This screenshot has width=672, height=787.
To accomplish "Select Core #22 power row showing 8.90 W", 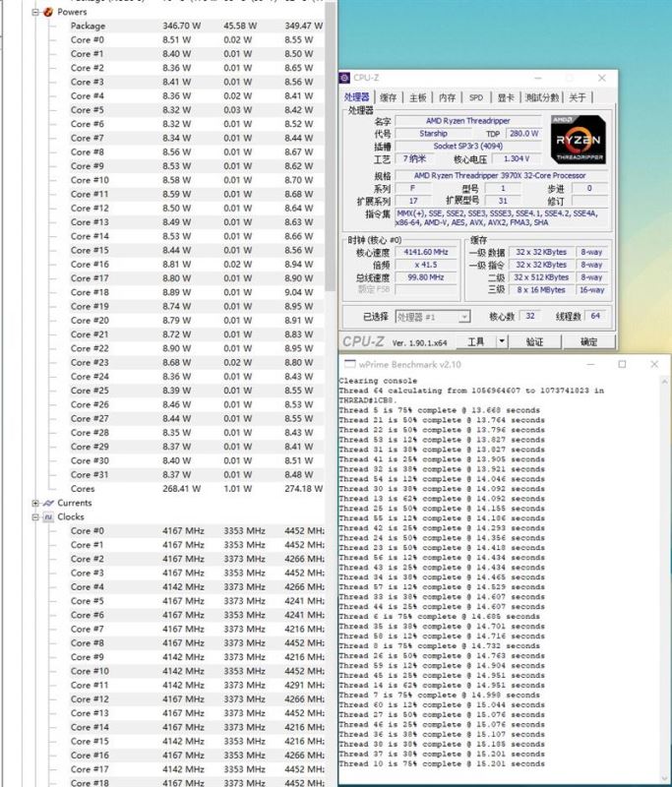I will tap(196, 348).
